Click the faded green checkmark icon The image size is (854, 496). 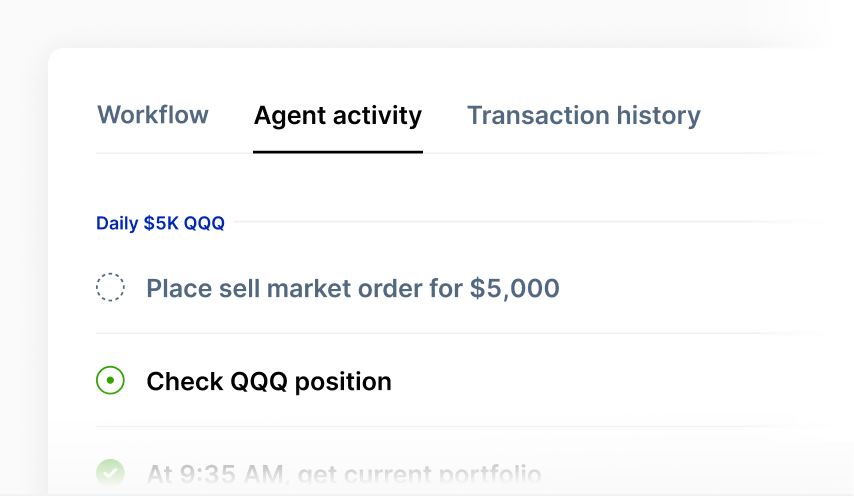110,472
